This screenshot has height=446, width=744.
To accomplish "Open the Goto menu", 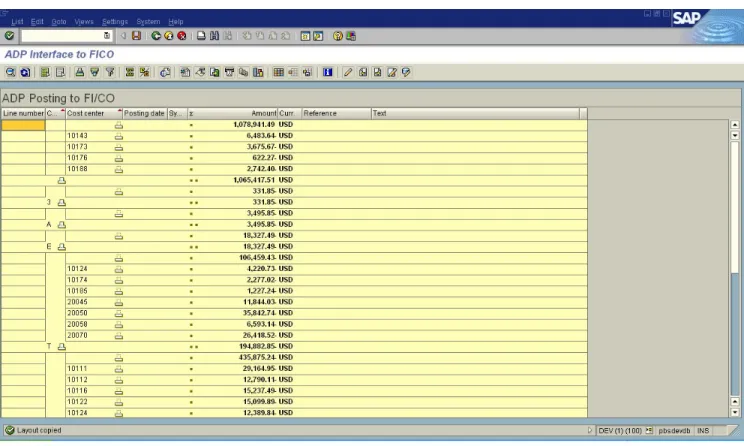I will (x=59, y=21).
